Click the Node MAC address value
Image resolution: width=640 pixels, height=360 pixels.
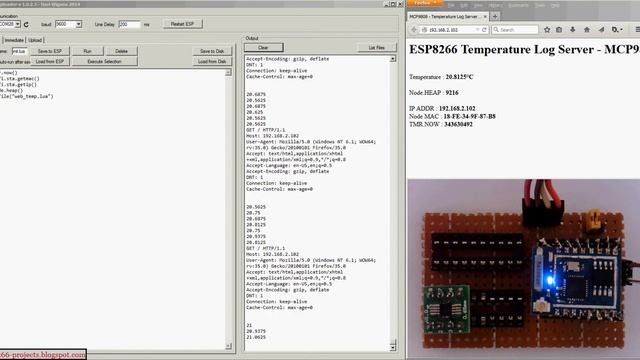coord(469,116)
